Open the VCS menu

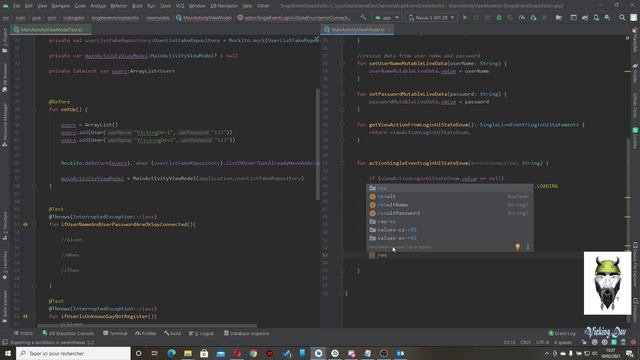click(180, 6)
